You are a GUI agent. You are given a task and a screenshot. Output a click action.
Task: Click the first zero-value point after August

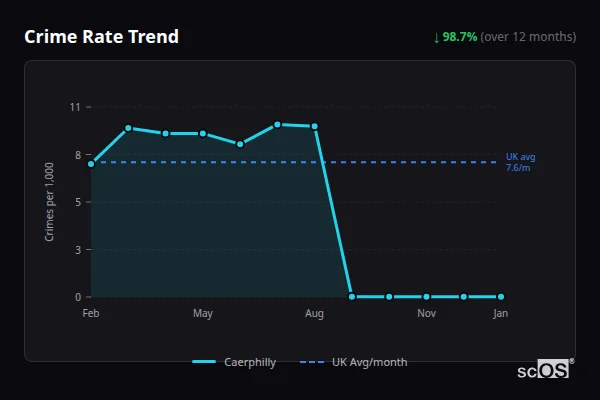click(x=352, y=296)
